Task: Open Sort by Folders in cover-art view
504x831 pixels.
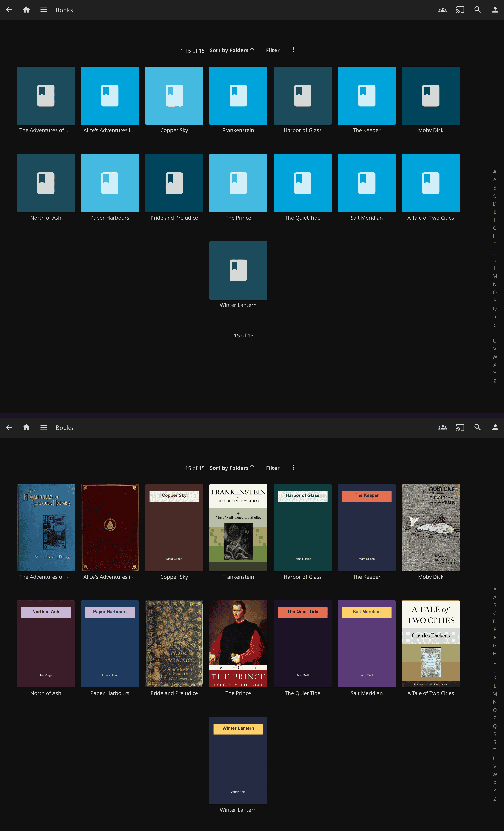Action: pos(232,468)
